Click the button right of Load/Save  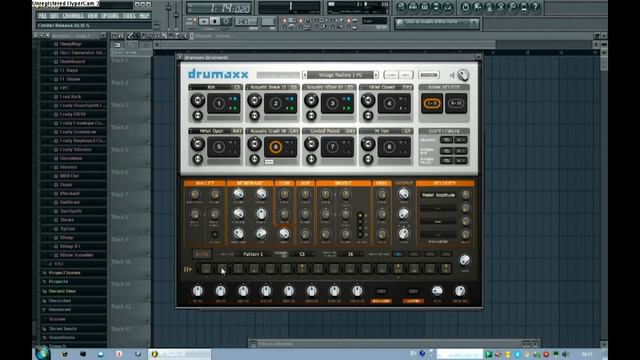[x=429, y=75]
